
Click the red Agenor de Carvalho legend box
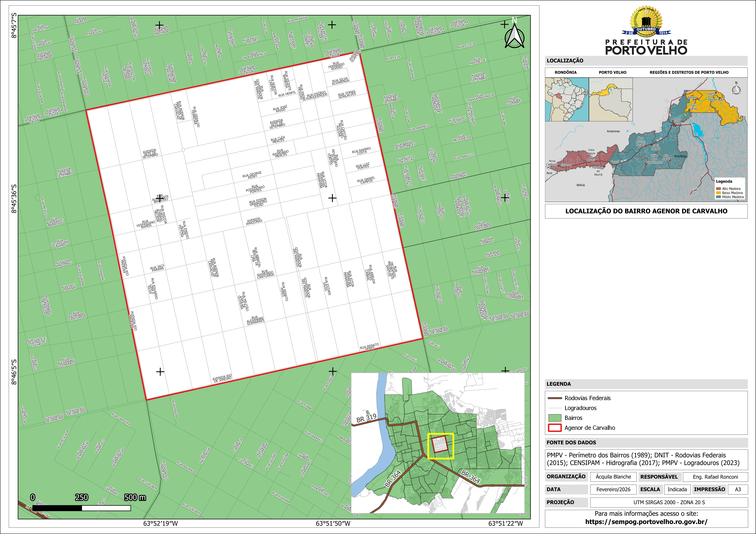tap(555, 428)
